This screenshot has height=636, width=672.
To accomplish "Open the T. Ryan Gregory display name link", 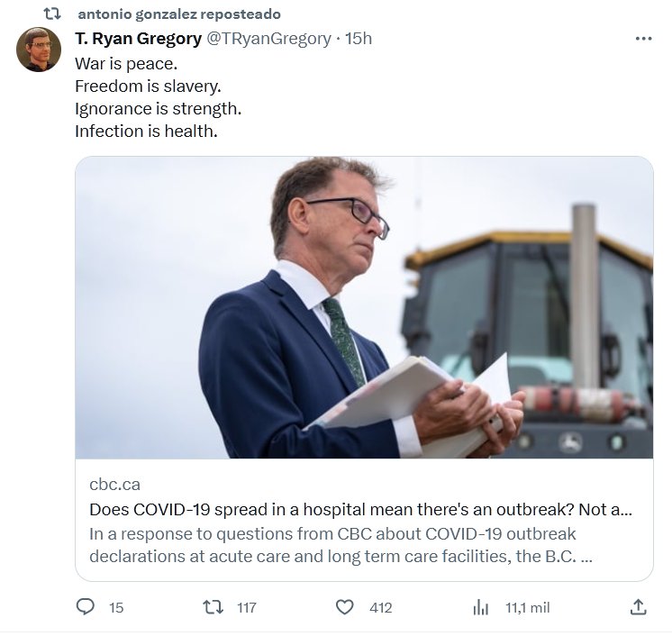I will [x=138, y=39].
